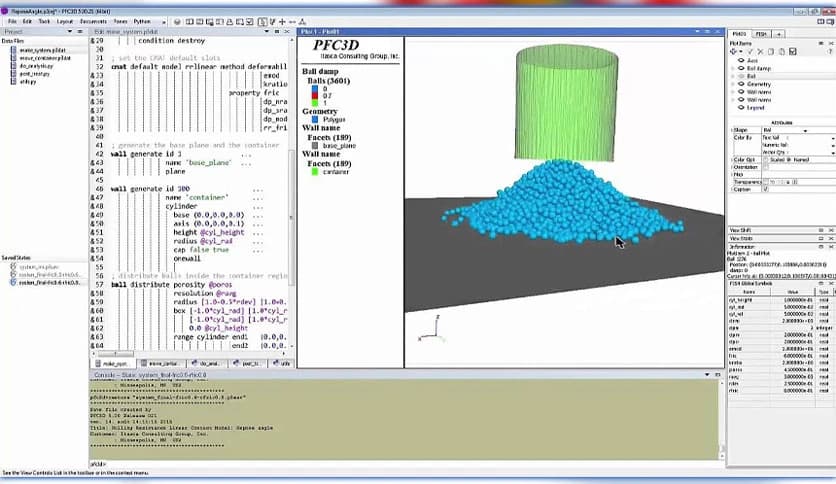The width and height of the screenshot is (836, 484).
Task: Toggle visibility eye of Geometry plot item
Action: (741, 84)
